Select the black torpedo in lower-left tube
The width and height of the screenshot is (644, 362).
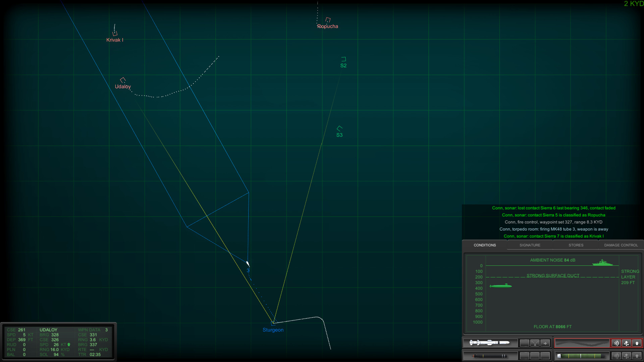[490, 356]
